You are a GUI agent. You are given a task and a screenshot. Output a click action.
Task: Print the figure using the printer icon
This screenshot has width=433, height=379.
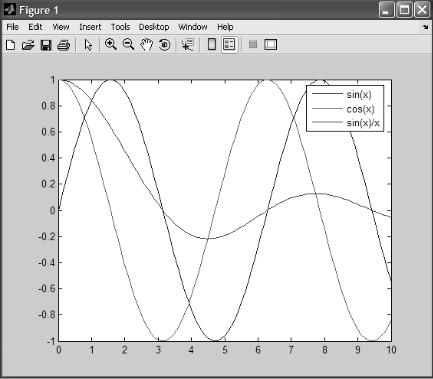point(63,45)
